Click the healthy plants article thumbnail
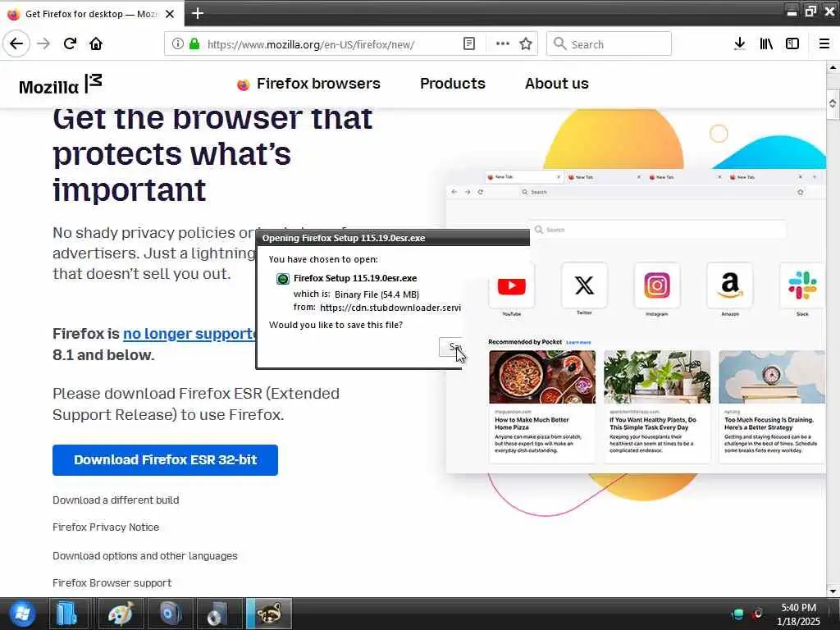The height and width of the screenshot is (630, 840). point(657,377)
